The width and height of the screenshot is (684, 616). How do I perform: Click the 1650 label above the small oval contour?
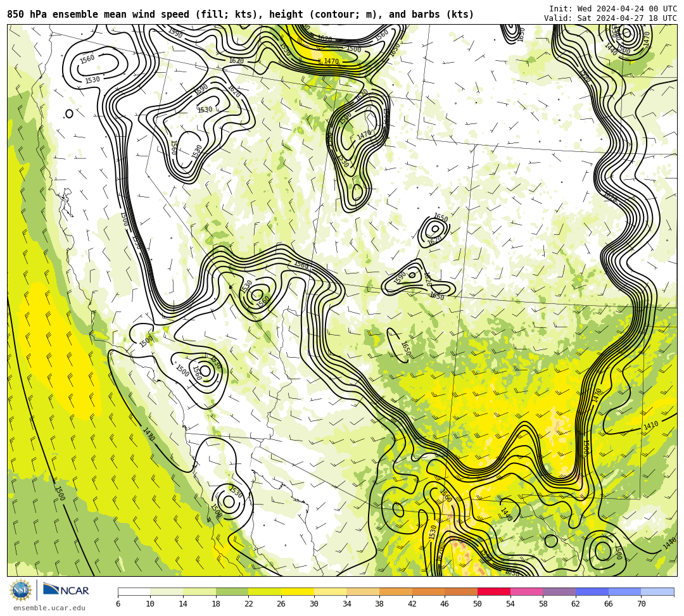click(441, 218)
